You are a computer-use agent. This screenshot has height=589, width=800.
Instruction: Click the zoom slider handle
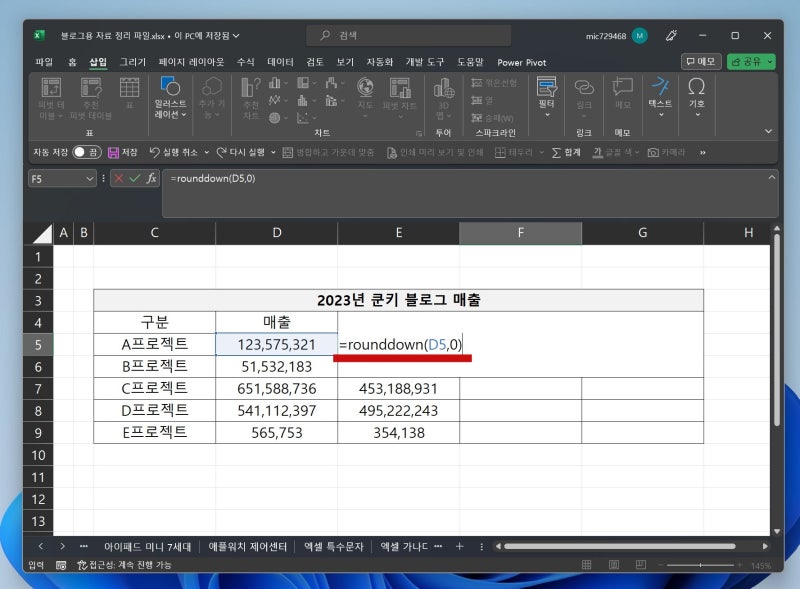coord(701,565)
